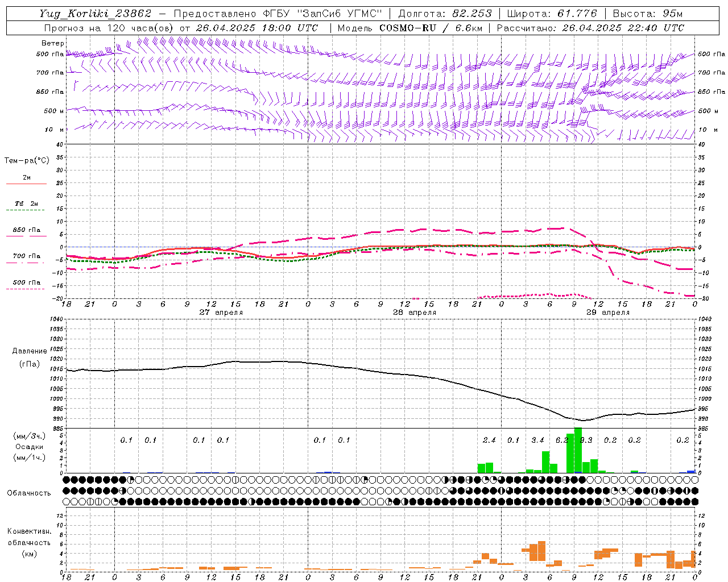Click the forecast start time 26.04.2025 18:00 UTC
Screen dimensions: 728x582
pos(257,28)
